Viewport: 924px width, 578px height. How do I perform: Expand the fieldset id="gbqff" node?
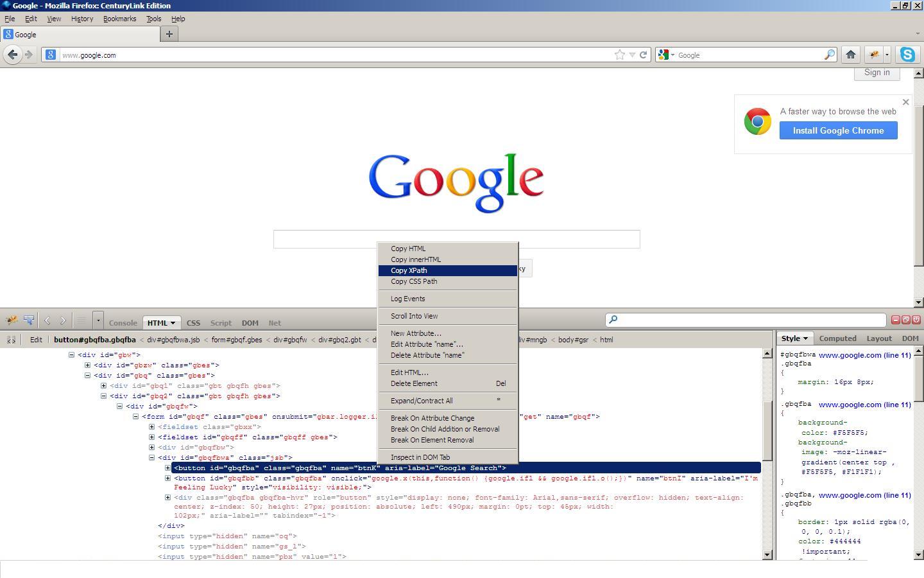pyautogui.click(x=152, y=437)
